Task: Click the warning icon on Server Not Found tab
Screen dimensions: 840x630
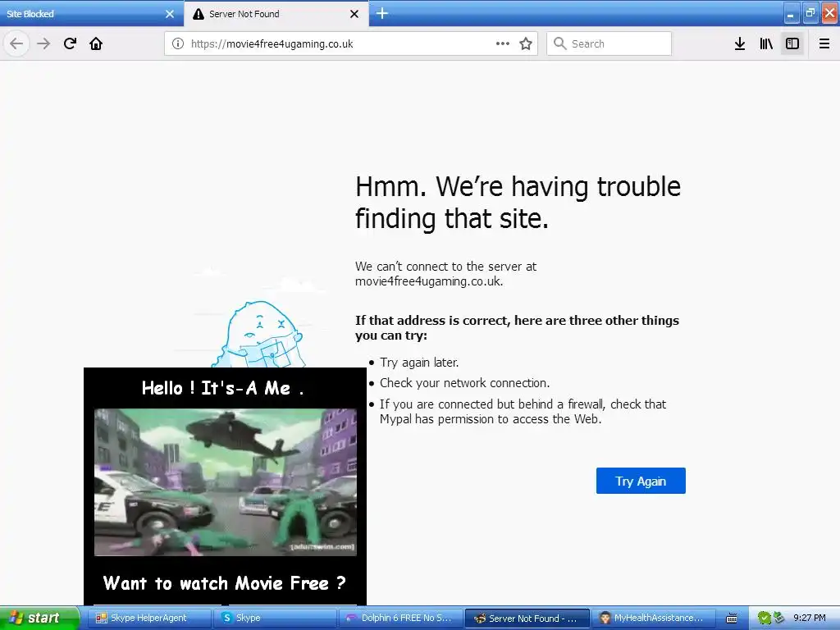Action: [x=199, y=14]
